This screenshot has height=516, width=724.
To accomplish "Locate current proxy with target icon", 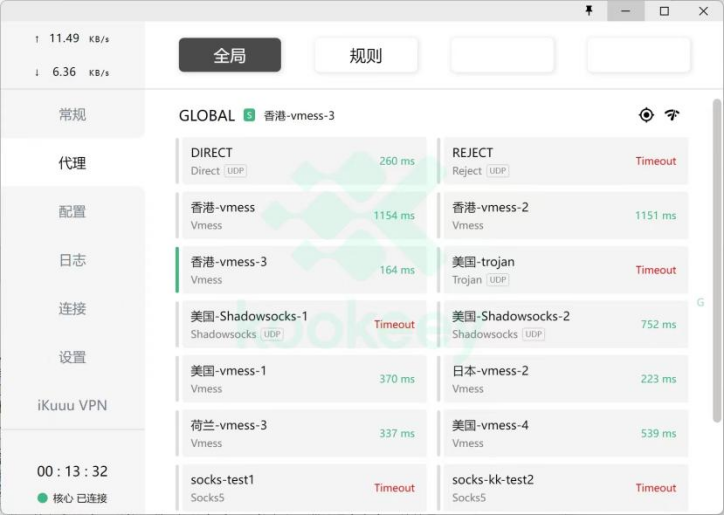I will 646,115.
